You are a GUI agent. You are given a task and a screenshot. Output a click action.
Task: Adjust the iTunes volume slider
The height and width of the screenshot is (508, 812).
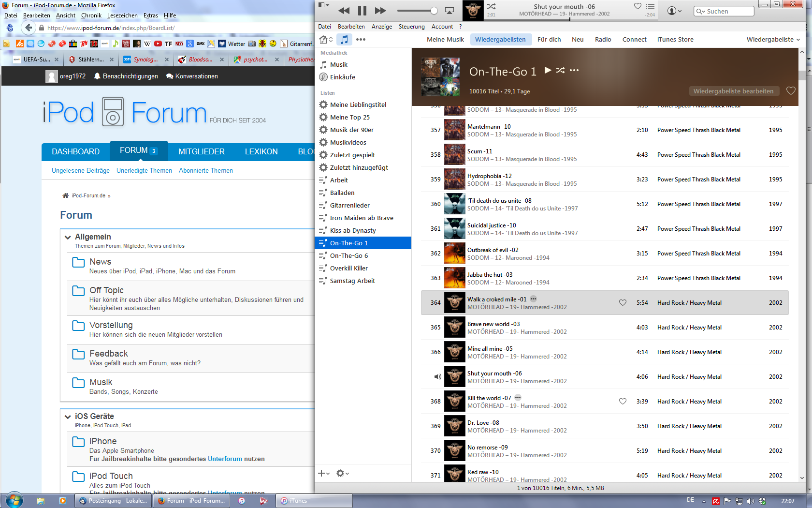(417, 11)
